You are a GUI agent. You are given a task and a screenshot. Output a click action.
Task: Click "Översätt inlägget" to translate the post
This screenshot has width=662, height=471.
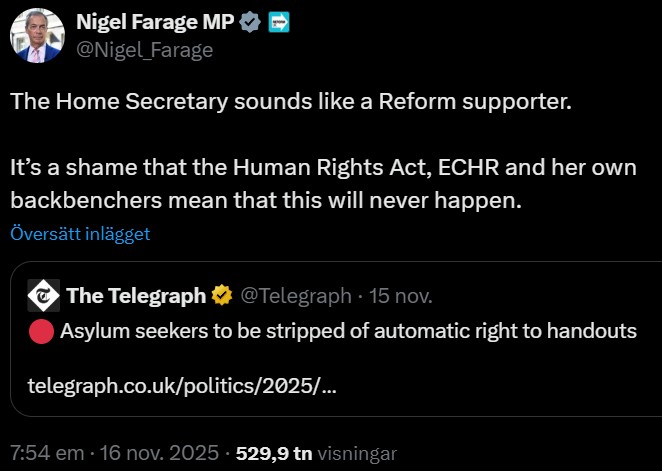pyautogui.click(x=80, y=234)
